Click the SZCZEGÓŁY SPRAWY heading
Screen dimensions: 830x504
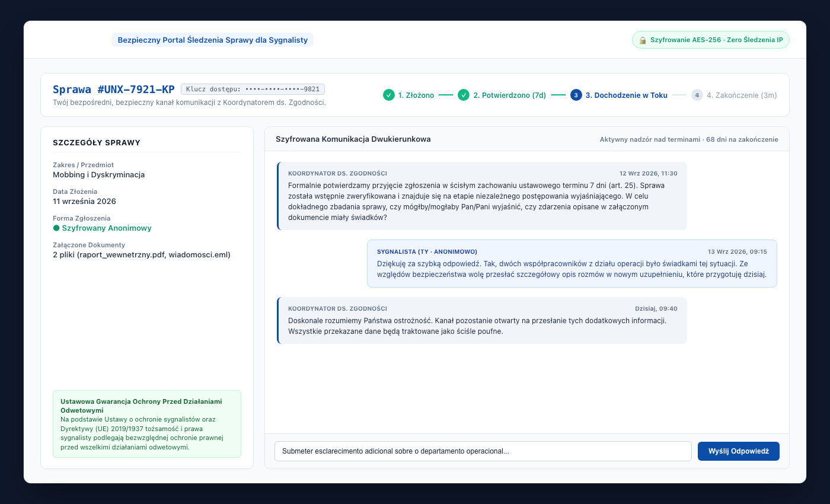click(97, 143)
